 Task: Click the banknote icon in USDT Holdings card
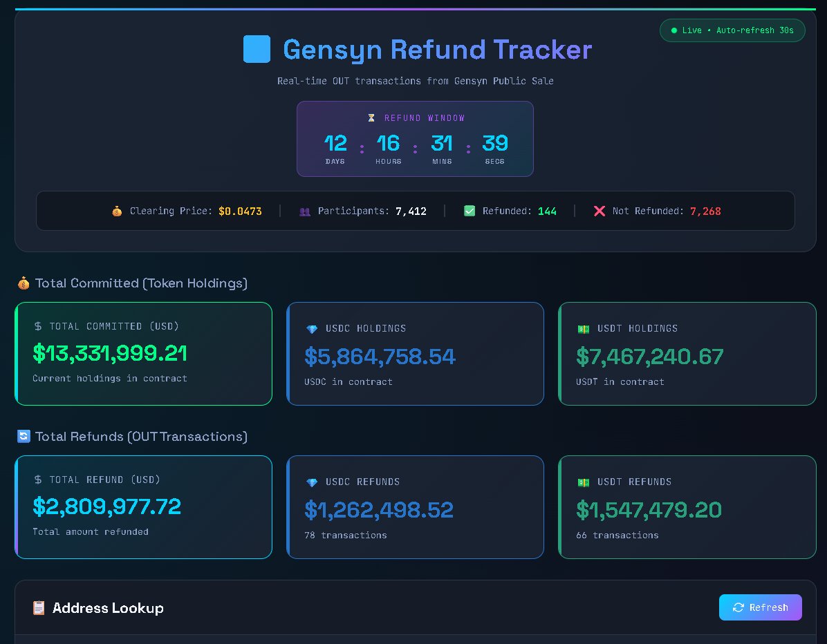coord(584,329)
